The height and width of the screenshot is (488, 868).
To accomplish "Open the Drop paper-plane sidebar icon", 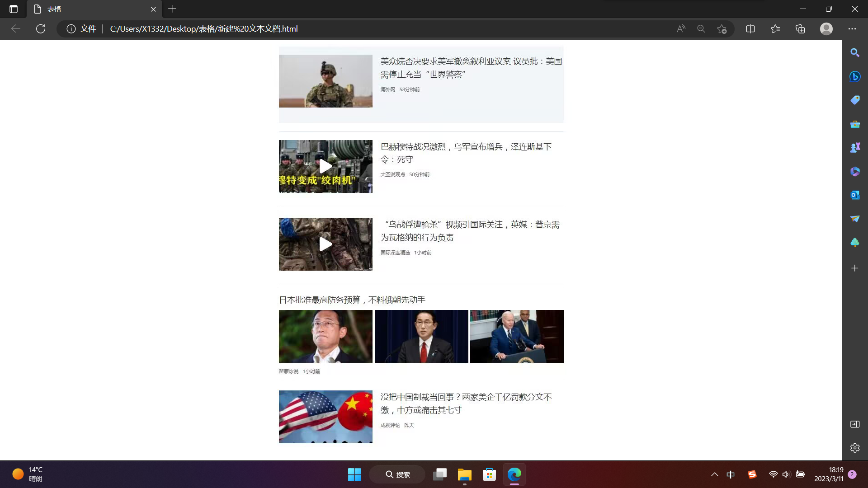I will point(854,219).
